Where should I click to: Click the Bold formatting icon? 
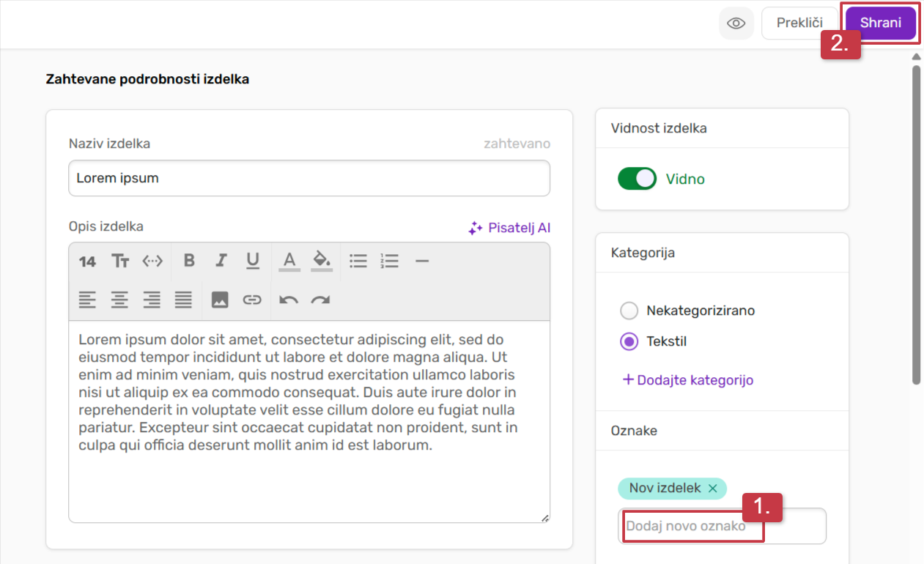(189, 261)
